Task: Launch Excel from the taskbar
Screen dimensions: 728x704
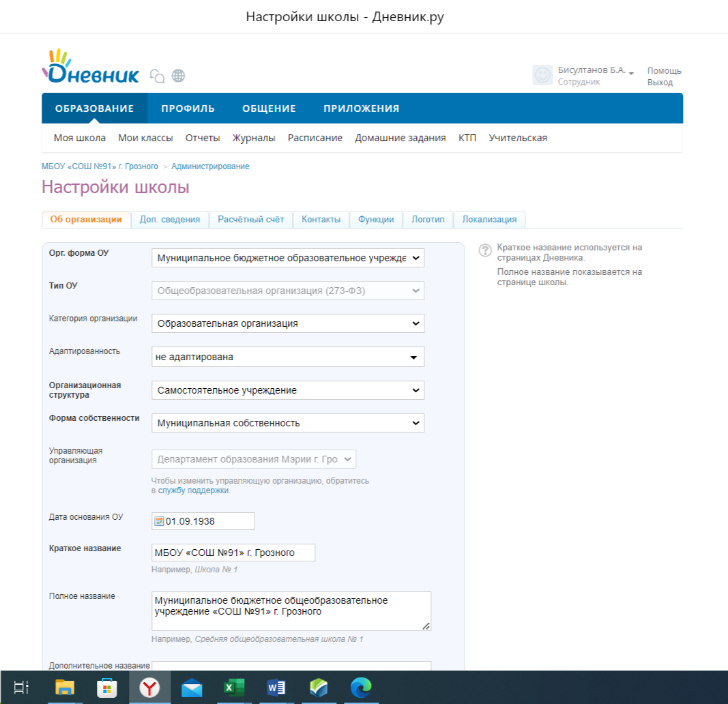Action: (234, 688)
